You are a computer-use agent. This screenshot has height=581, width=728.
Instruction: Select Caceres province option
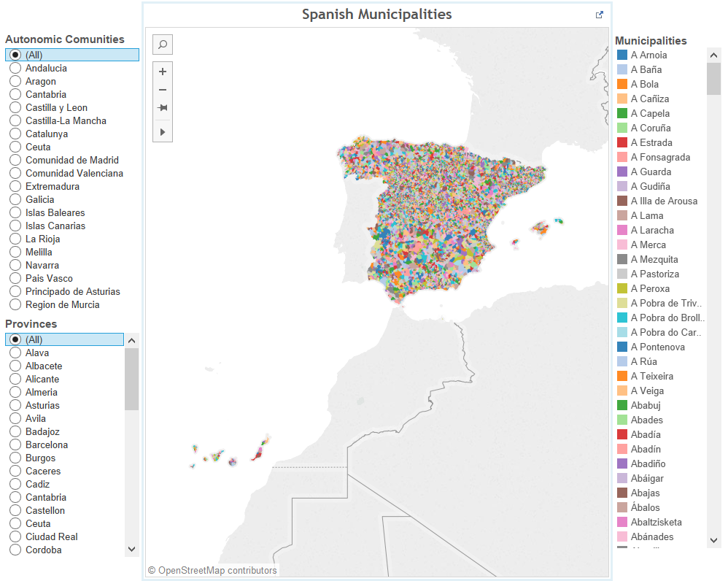pos(15,471)
